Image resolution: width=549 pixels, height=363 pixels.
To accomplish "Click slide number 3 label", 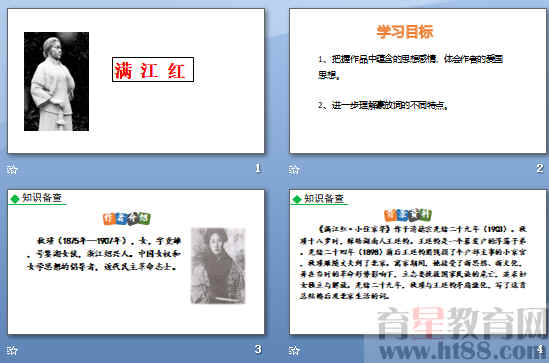I will pos(258,349).
